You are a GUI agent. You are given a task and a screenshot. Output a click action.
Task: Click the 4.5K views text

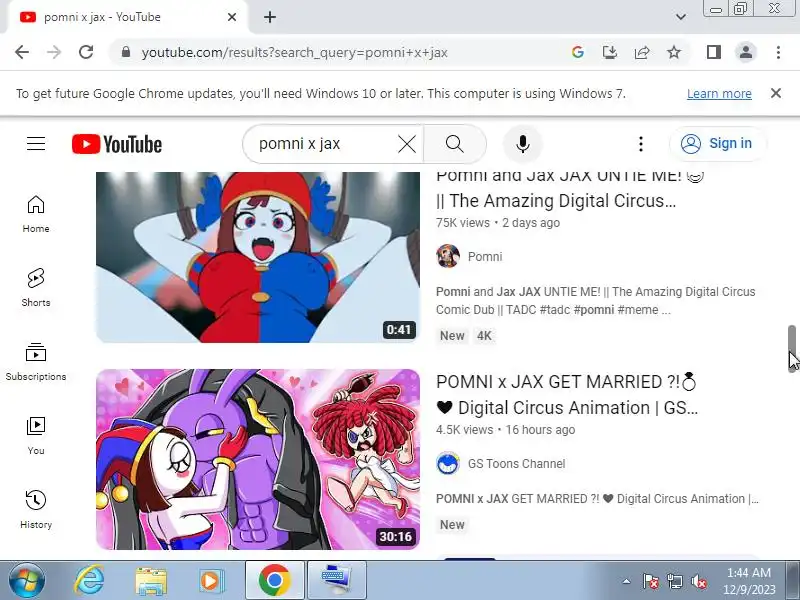click(x=464, y=430)
